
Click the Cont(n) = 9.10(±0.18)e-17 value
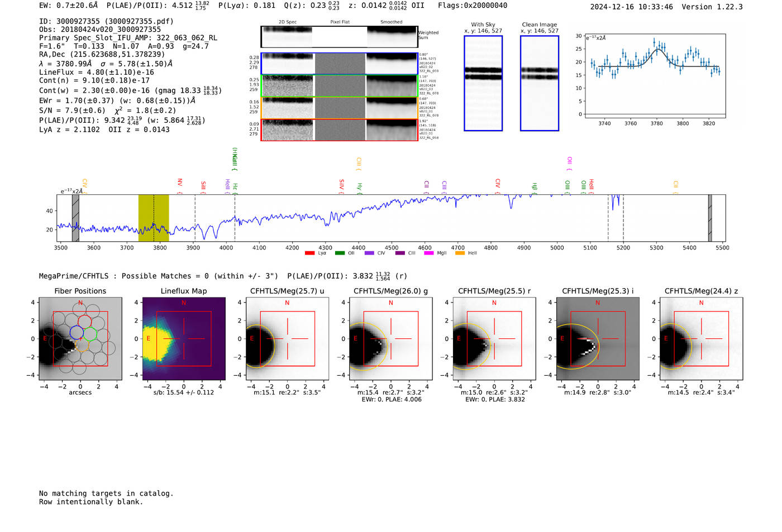coord(94,80)
